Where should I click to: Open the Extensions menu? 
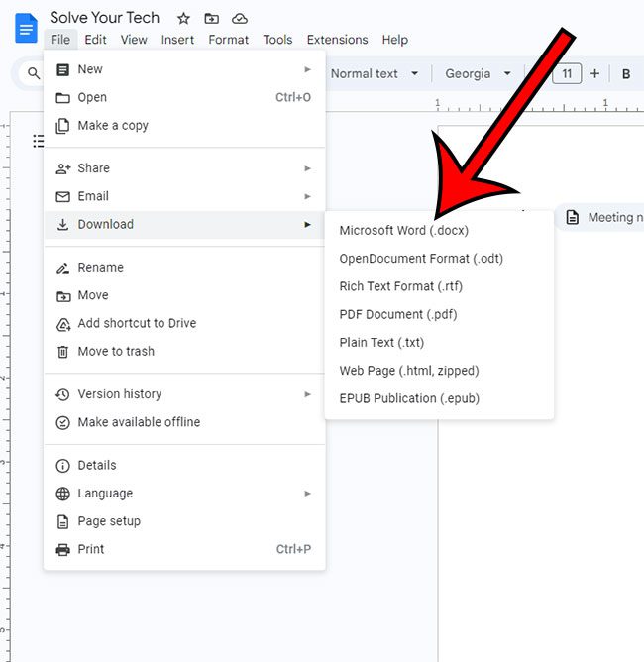(337, 40)
